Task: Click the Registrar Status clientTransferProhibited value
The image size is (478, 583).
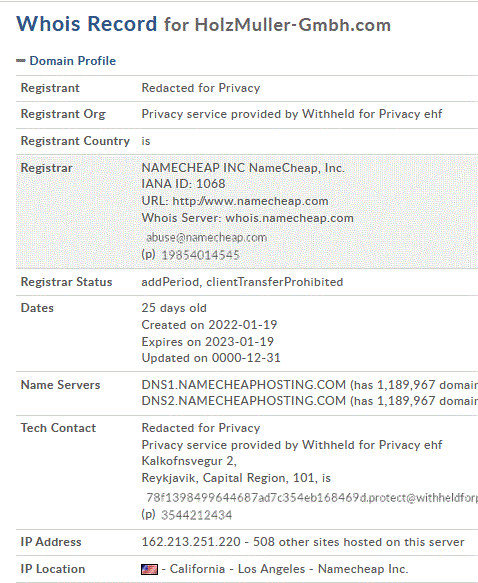Action: [275, 282]
